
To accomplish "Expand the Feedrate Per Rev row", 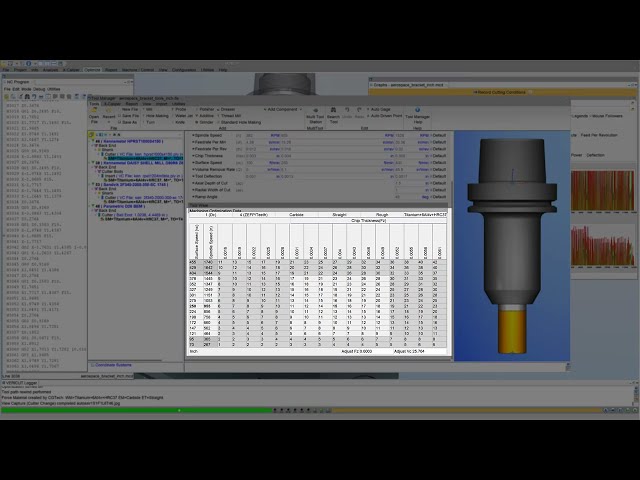I will click(x=193, y=149).
